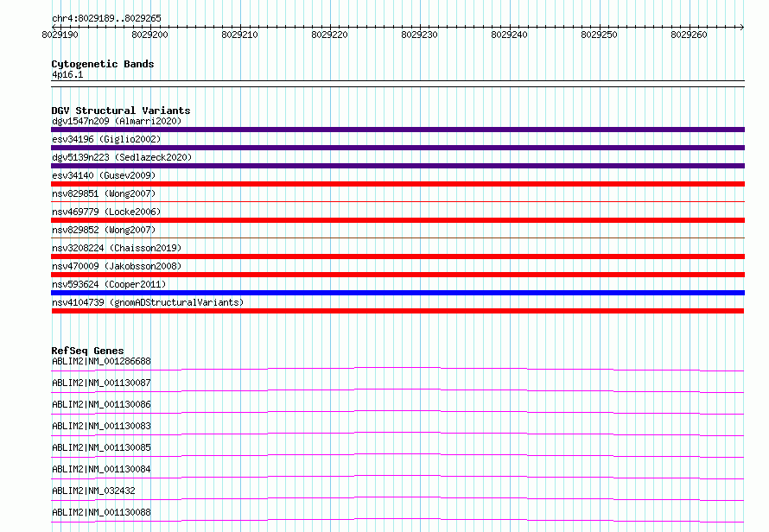Click the magenta line for NM_001286688

click(x=397, y=370)
